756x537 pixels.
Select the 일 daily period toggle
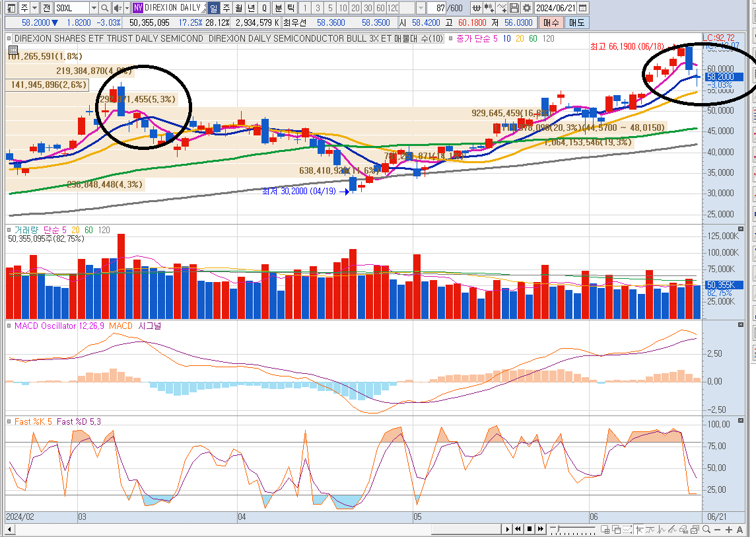coord(214,8)
